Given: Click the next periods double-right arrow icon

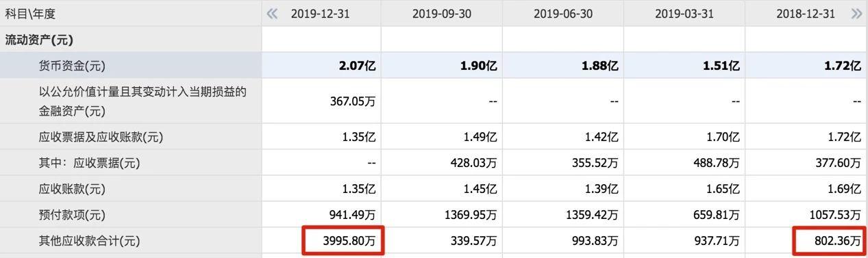Looking at the screenshot, I should pyautogui.click(x=856, y=14).
